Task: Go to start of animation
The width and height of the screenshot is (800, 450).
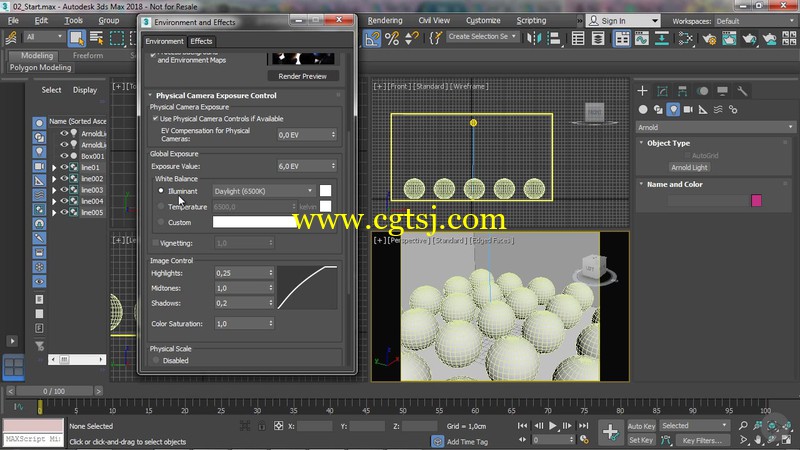Action: point(522,426)
